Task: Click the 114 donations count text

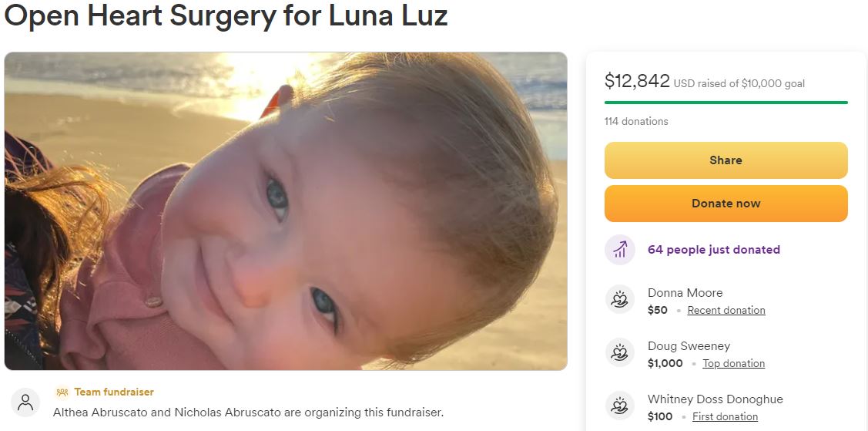Action: [x=636, y=121]
